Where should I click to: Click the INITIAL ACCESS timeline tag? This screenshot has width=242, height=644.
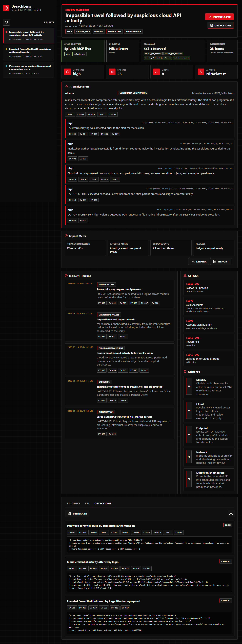[106, 285]
